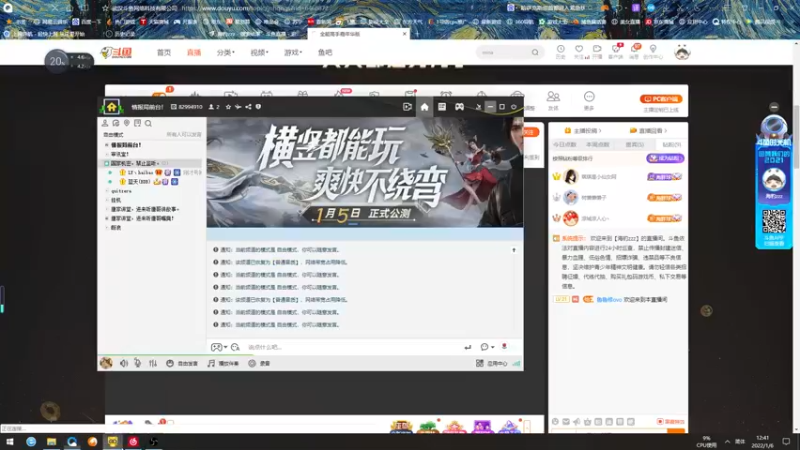Mute the speaker in YY bottom bar
800x450 pixels.
123,363
